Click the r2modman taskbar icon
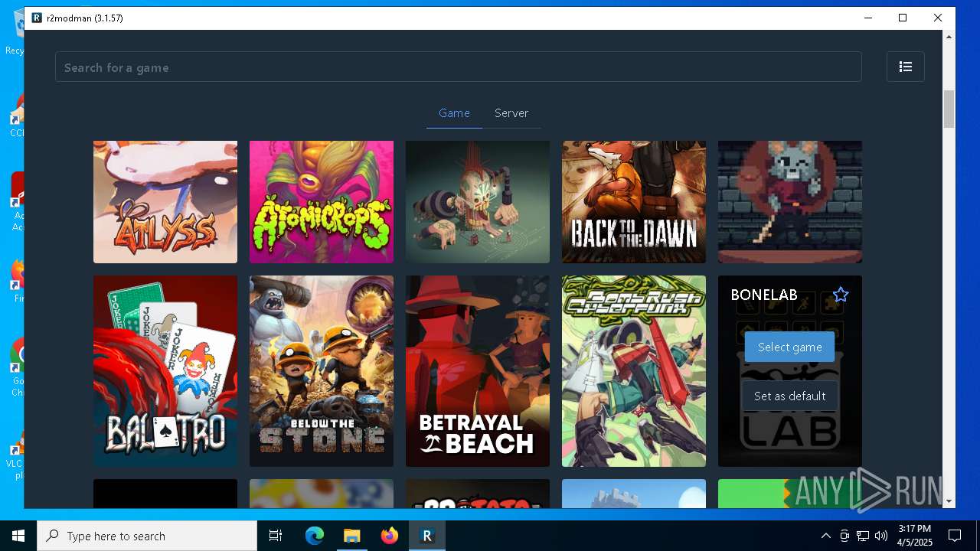 (427, 536)
